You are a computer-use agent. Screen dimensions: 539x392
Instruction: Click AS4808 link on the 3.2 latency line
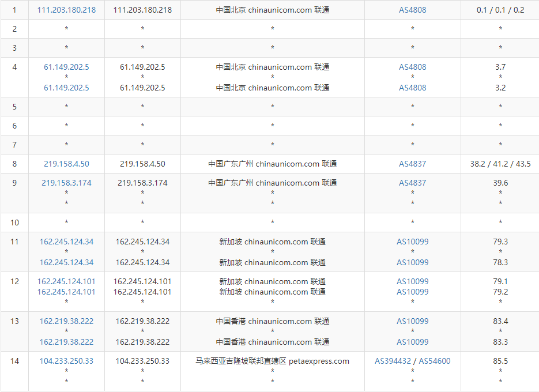point(412,88)
